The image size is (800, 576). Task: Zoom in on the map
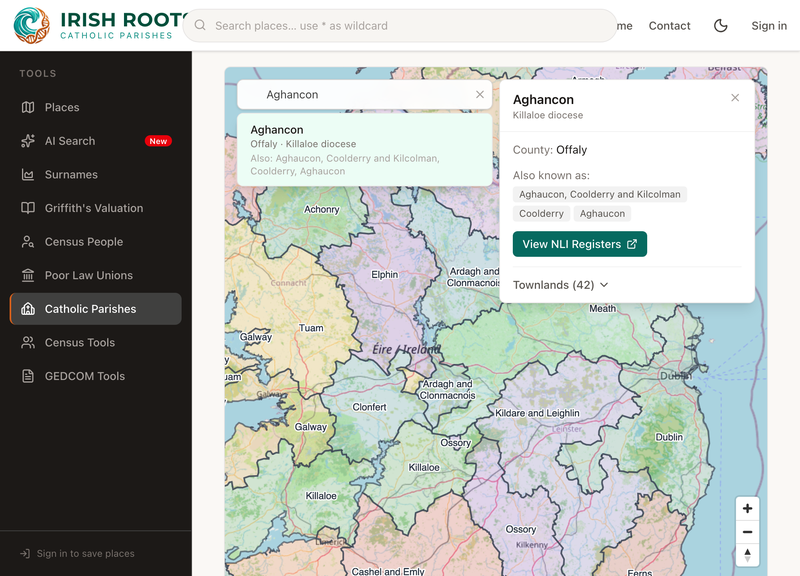pyautogui.click(x=747, y=509)
